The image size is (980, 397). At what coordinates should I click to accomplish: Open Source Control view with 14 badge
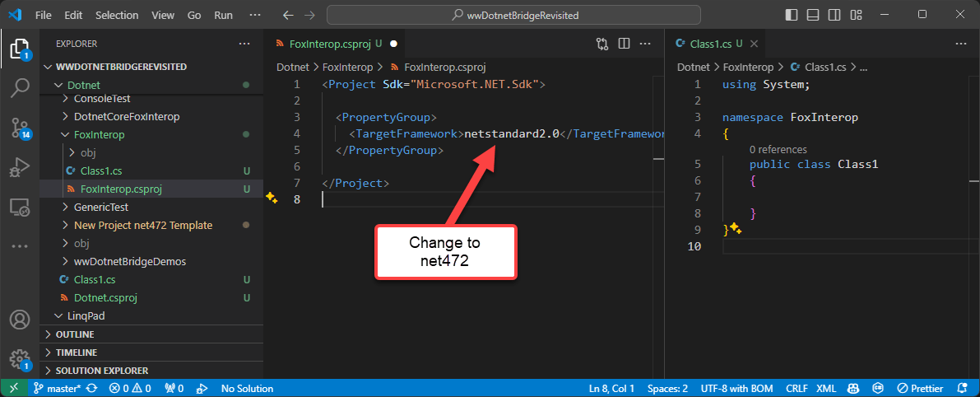click(x=20, y=127)
